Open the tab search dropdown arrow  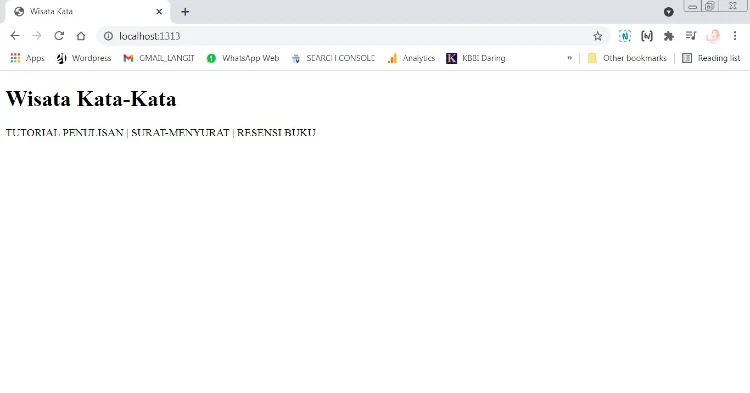tap(669, 12)
